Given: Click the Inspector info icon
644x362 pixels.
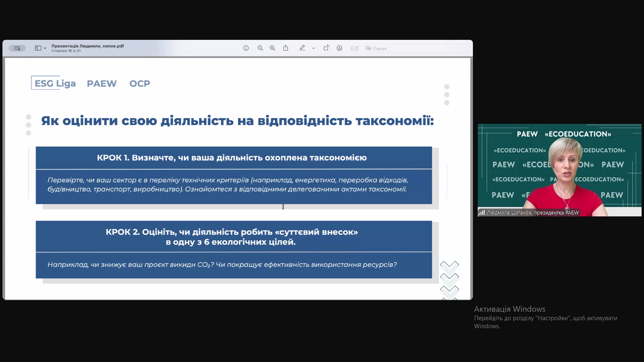Looking at the screenshot, I should pos(246,48).
